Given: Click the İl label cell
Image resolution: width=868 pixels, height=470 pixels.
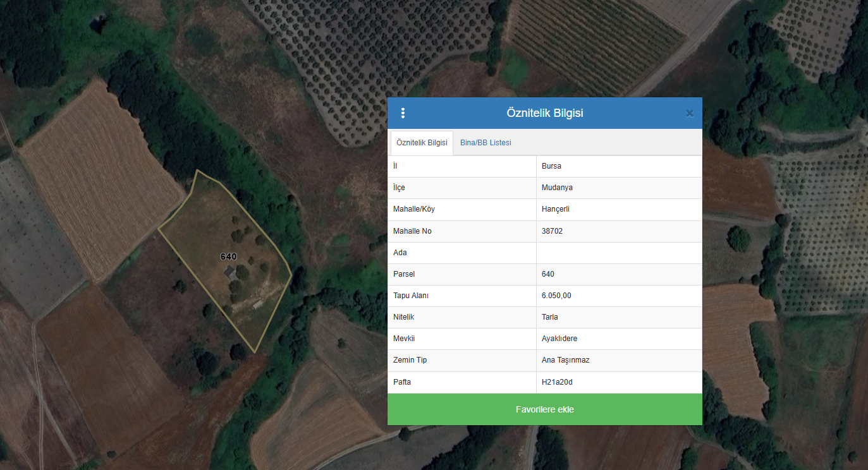Looking at the screenshot, I should (x=462, y=166).
